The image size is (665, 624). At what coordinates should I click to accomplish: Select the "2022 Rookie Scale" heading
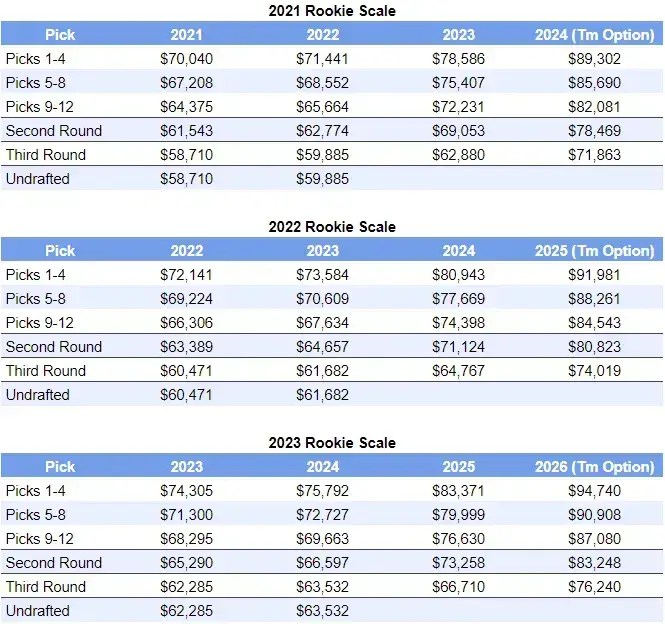332,227
